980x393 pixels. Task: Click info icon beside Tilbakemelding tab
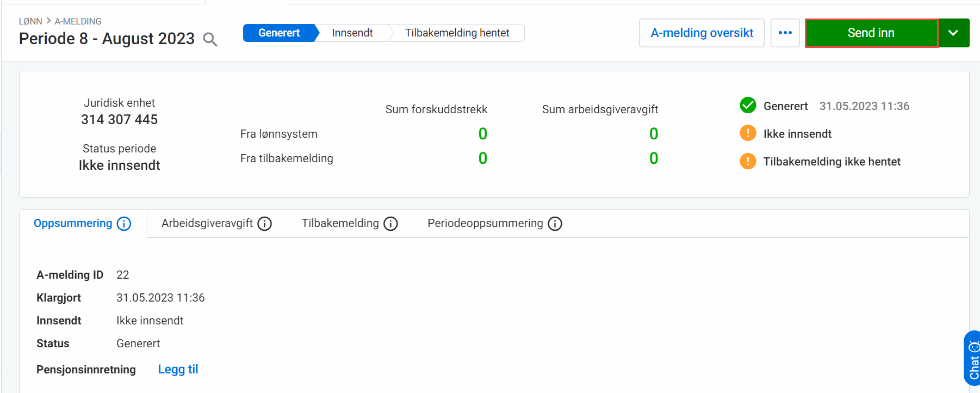pos(390,224)
